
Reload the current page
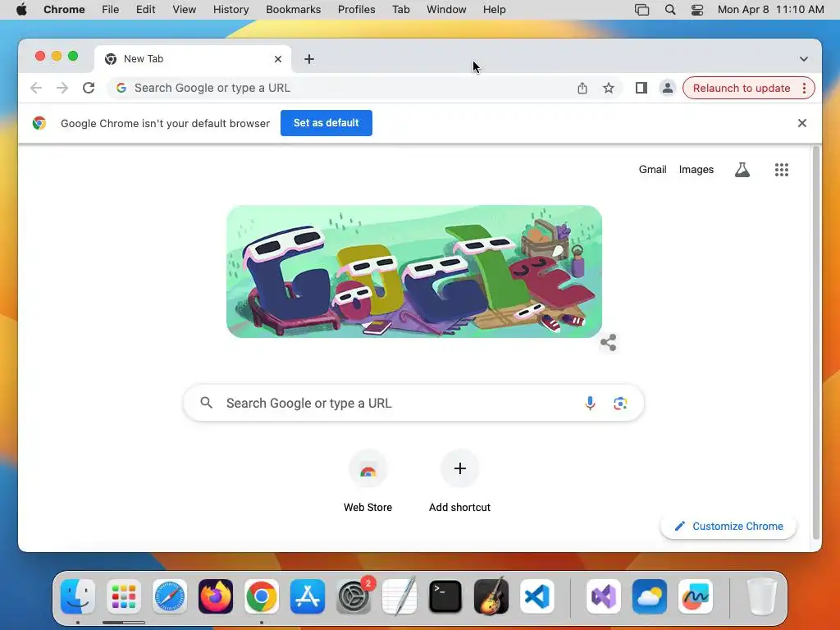89,88
